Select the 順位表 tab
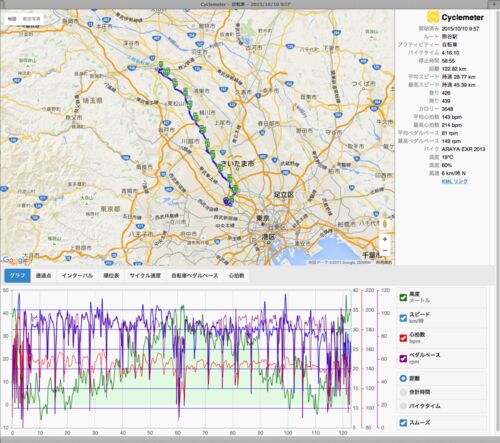The width and height of the screenshot is (500, 443). click(111, 276)
